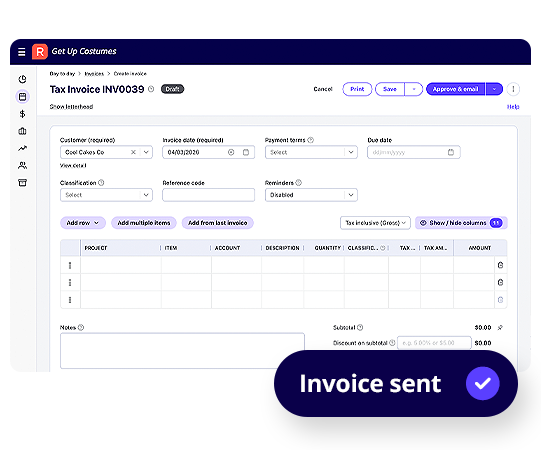Delete the first invoice row

point(500,265)
